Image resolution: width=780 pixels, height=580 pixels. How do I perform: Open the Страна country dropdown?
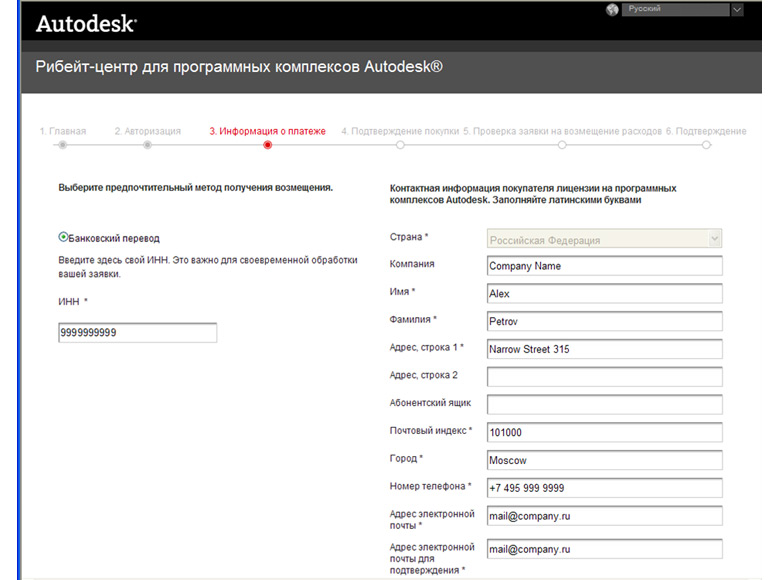click(x=604, y=240)
